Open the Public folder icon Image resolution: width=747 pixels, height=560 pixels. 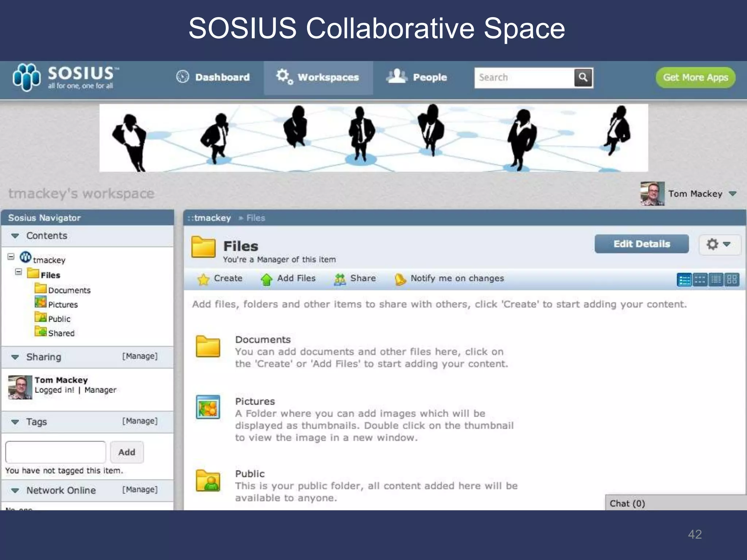point(208,481)
